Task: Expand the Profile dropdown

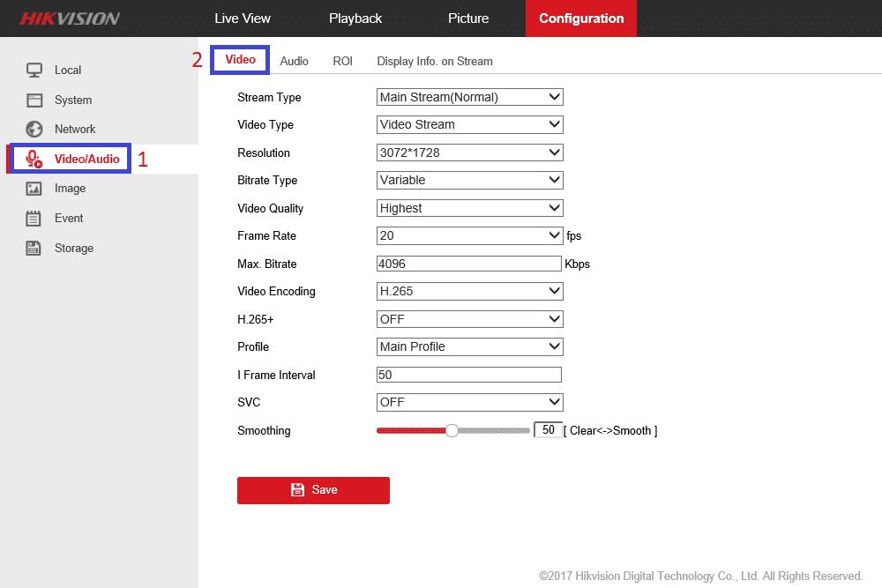Action: pos(470,346)
